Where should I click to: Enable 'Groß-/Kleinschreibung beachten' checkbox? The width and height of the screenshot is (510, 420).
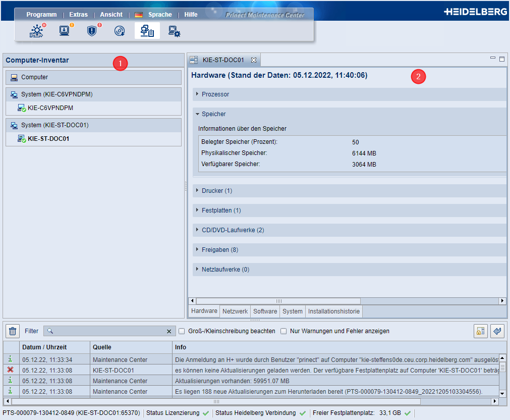182,331
